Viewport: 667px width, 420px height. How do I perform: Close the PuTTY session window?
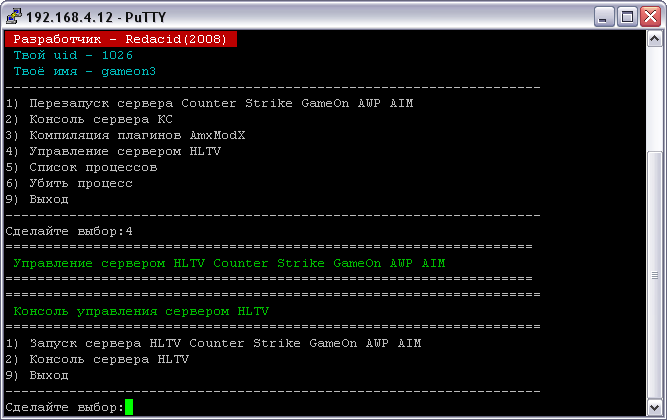click(x=650, y=17)
